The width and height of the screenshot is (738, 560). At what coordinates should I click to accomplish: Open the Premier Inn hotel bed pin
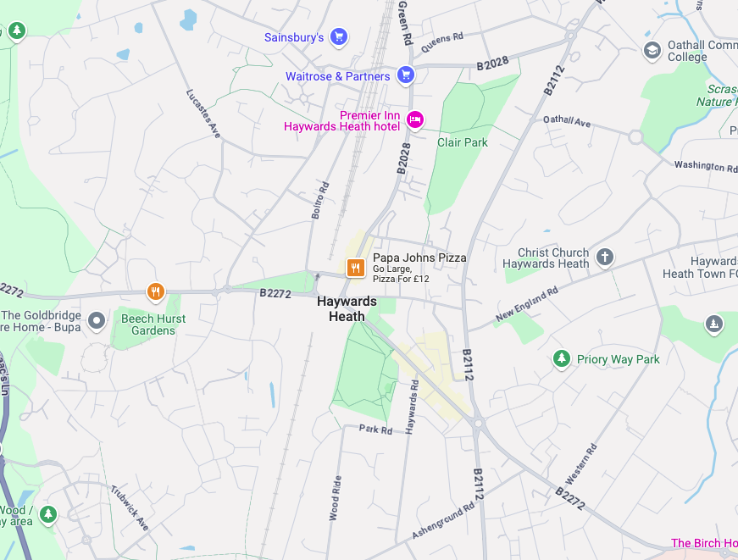tap(414, 120)
